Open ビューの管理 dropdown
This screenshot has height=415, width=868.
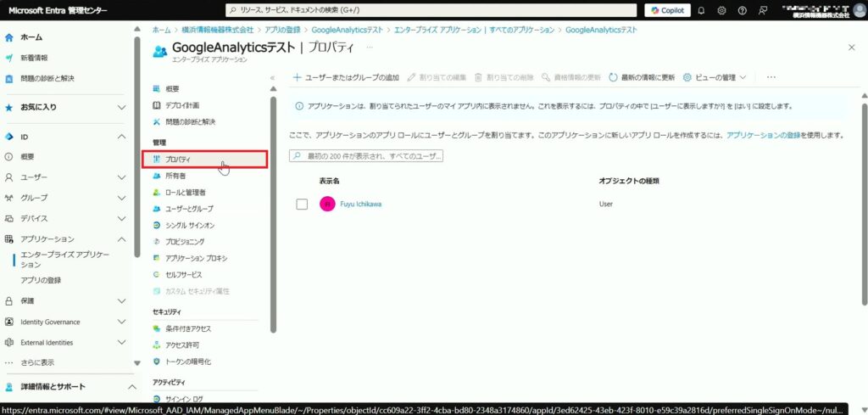[715, 77]
